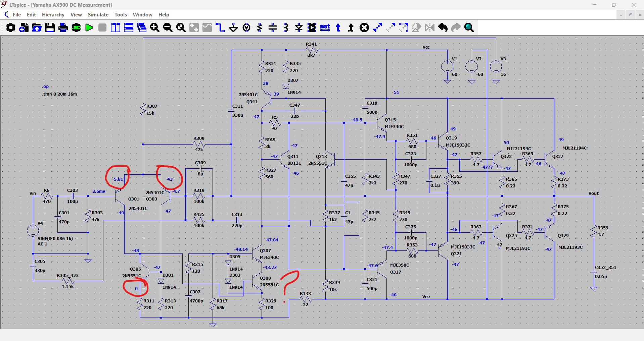This screenshot has width=644, height=341.
Task: Undo the last action
Action: [x=443, y=27]
